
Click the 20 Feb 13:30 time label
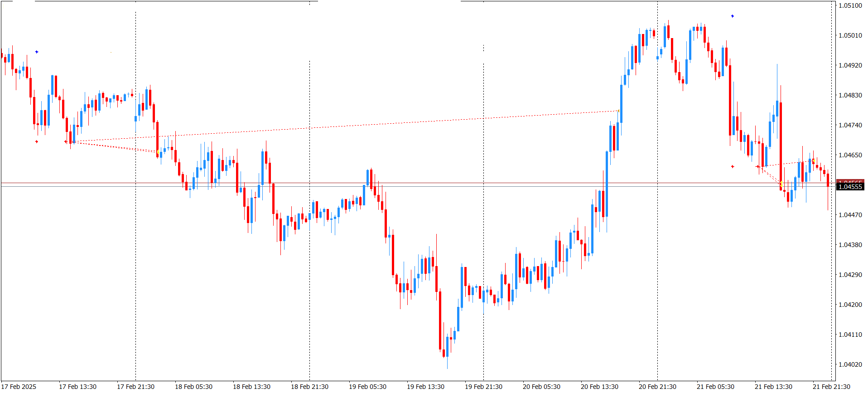coord(599,387)
